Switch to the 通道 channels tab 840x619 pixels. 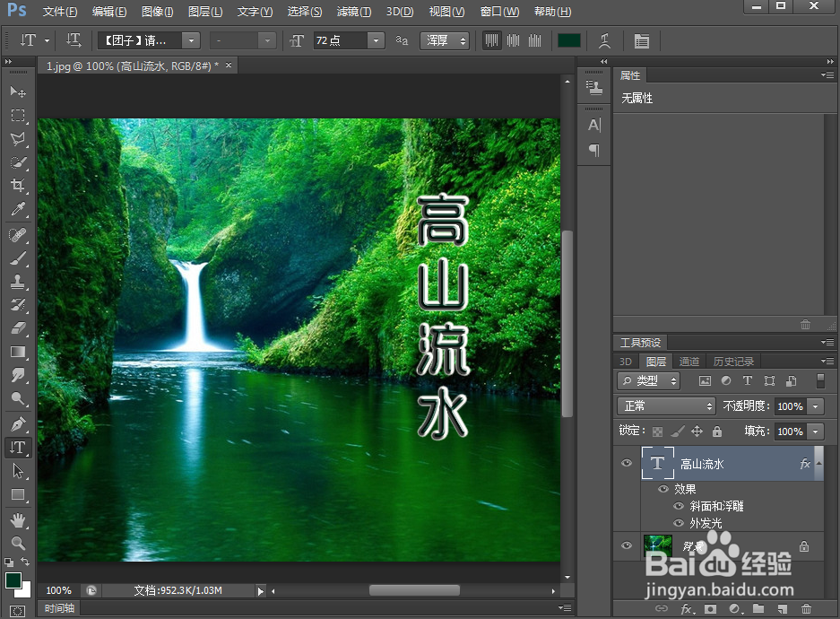[689, 361]
